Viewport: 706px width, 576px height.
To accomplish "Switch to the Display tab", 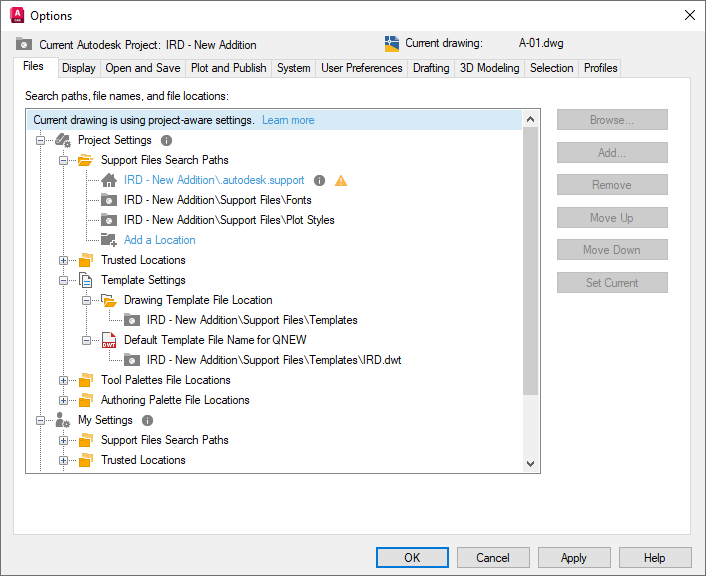I will coord(79,68).
